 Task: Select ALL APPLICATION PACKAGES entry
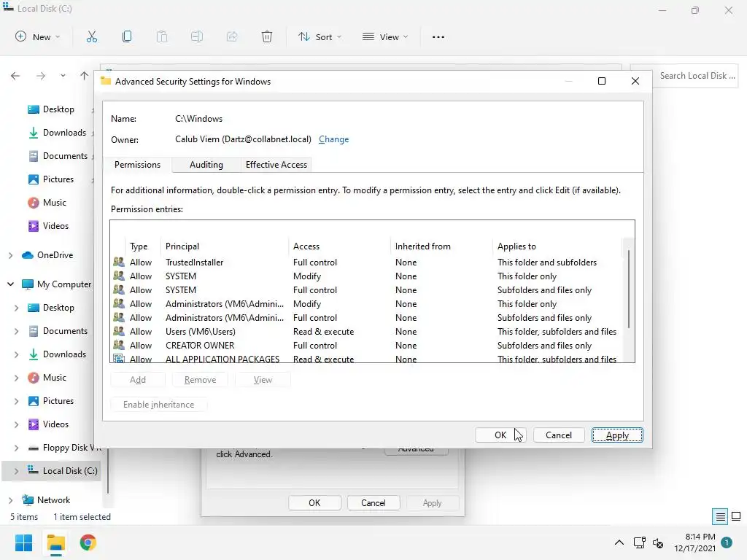pos(366,359)
